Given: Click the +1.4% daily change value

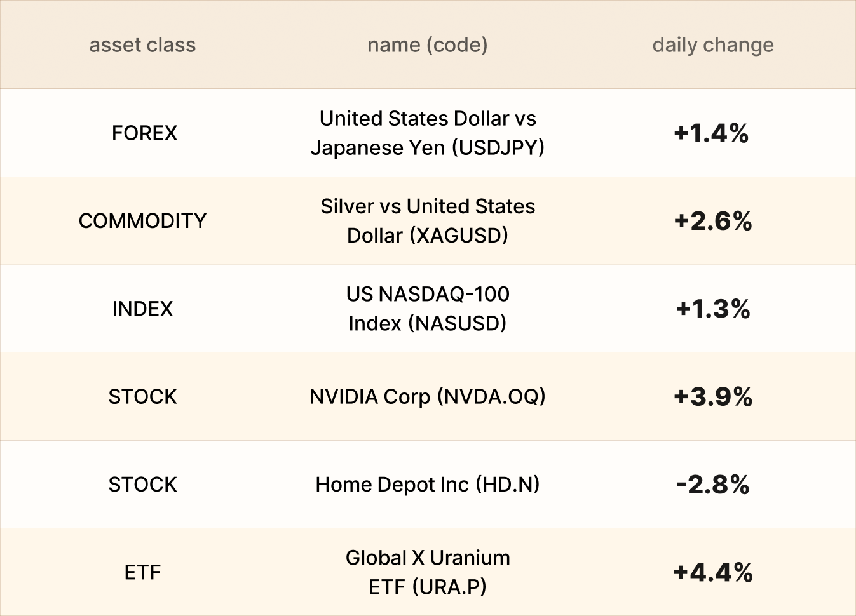Looking at the screenshot, I should tap(711, 133).
